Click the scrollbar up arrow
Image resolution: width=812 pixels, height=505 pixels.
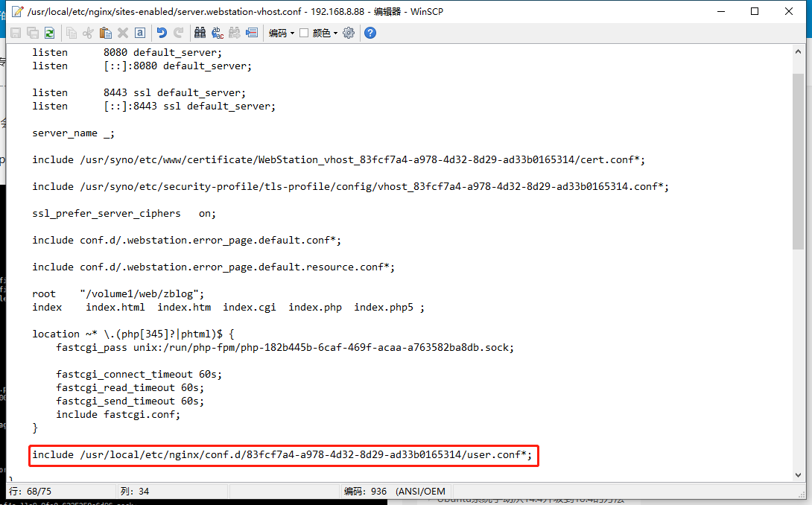click(x=799, y=51)
